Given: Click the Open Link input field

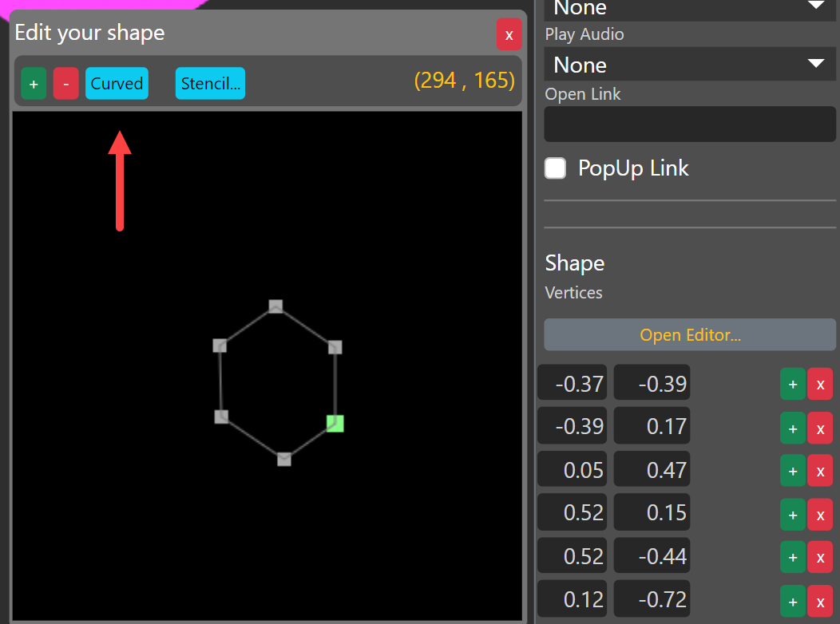Looking at the screenshot, I should [690, 124].
